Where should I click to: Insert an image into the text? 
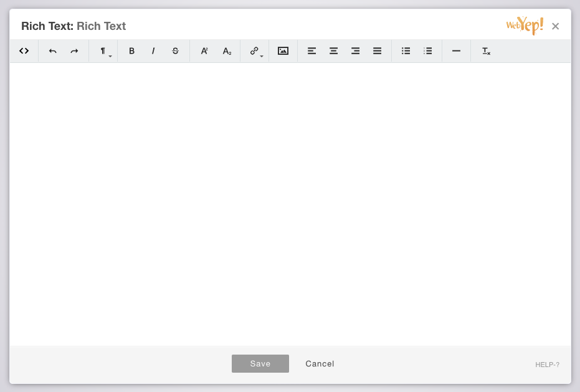283,50
